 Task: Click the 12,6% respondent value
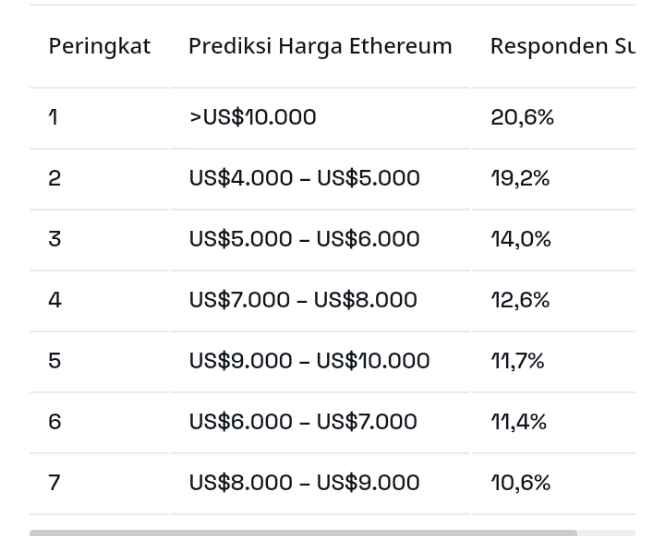[520, 301]
